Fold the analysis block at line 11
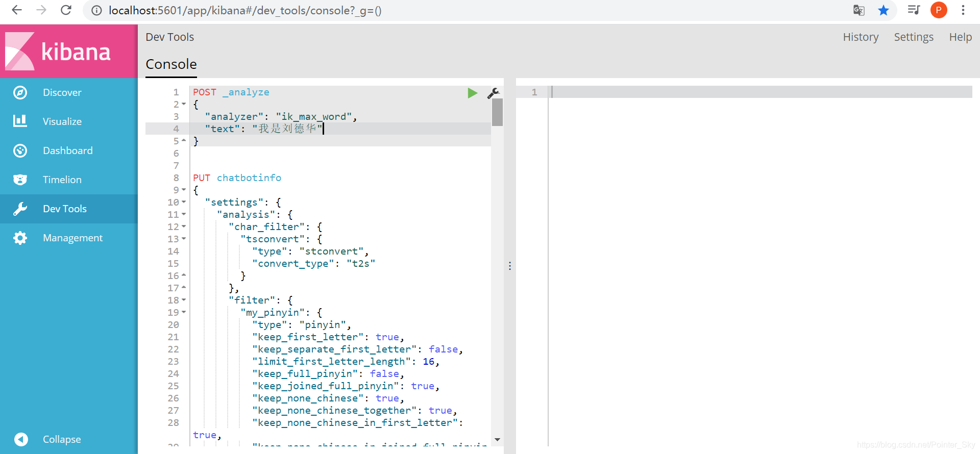 [x=184, y=214]
